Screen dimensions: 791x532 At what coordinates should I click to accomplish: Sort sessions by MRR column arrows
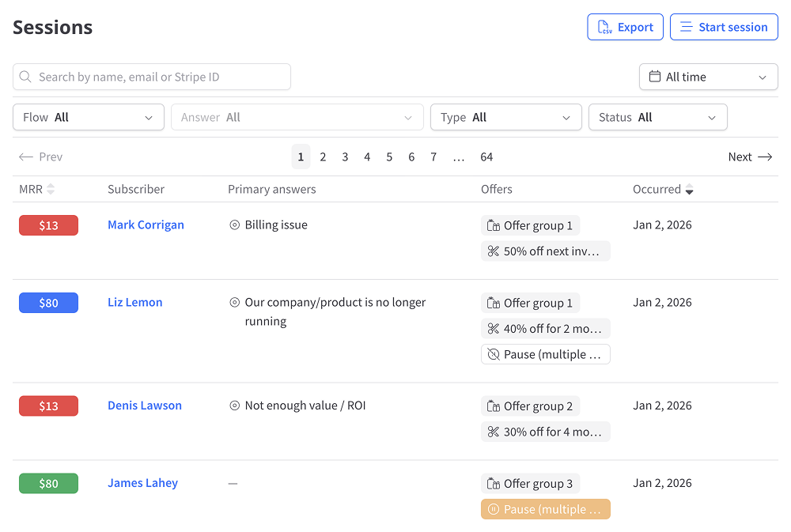(x=51, y=190)
